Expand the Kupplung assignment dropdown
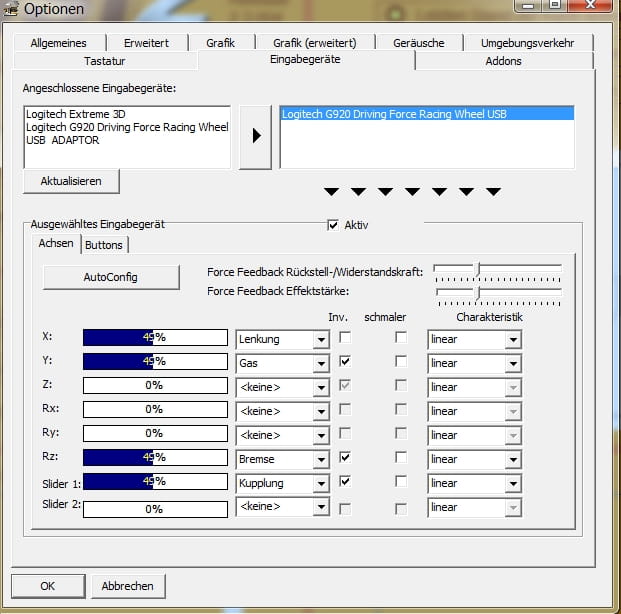The image size is (621, 614). 281,483
